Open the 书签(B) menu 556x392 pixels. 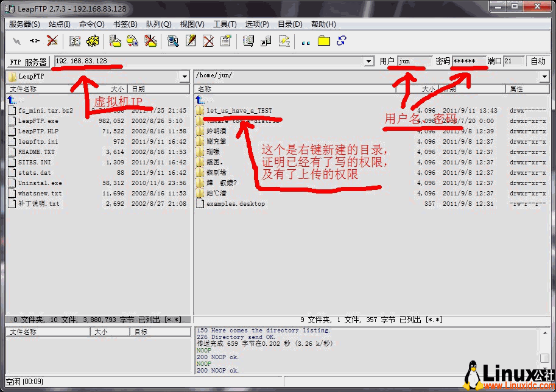[125, 24]
